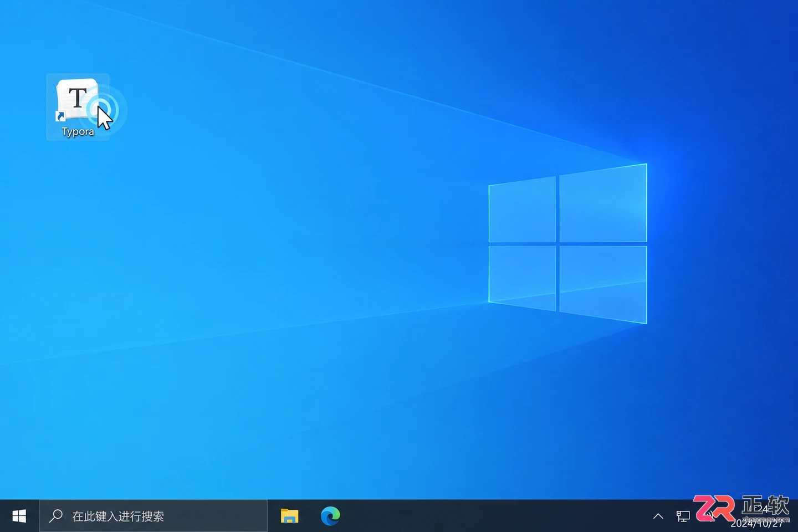
Task: Launch Microsoft Edge from the taskbar
Action: click(330, 516)
